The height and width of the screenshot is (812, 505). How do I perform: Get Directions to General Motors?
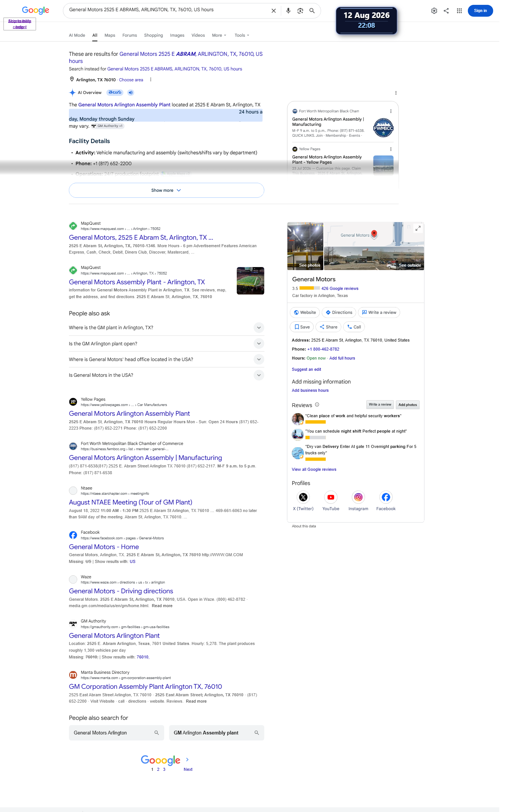click(x=339, y=312)
